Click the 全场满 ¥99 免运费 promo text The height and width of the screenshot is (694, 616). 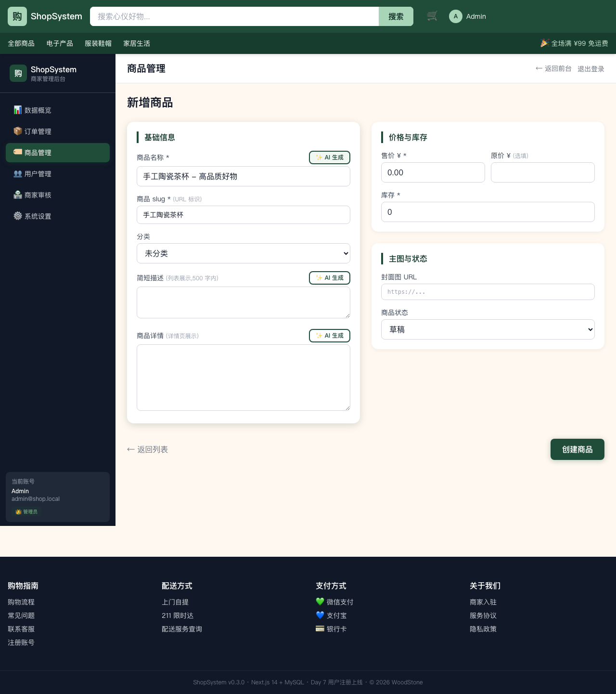point(579,43)
